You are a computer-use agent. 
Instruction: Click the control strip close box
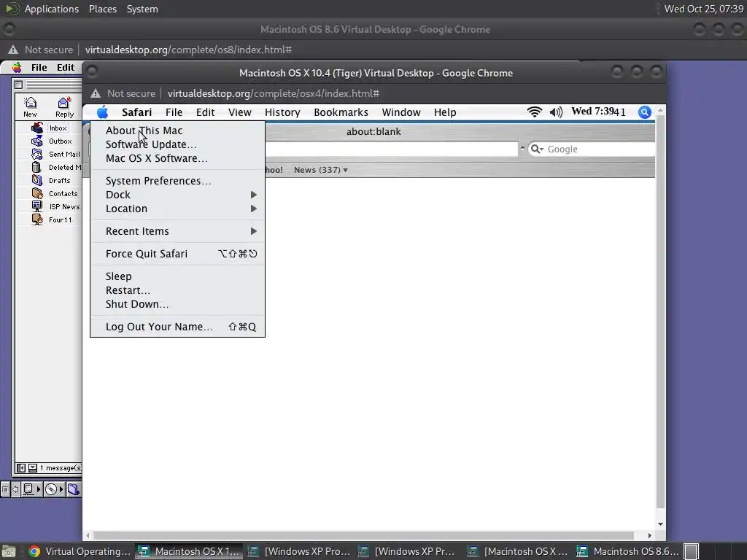(x=5, y=489)
